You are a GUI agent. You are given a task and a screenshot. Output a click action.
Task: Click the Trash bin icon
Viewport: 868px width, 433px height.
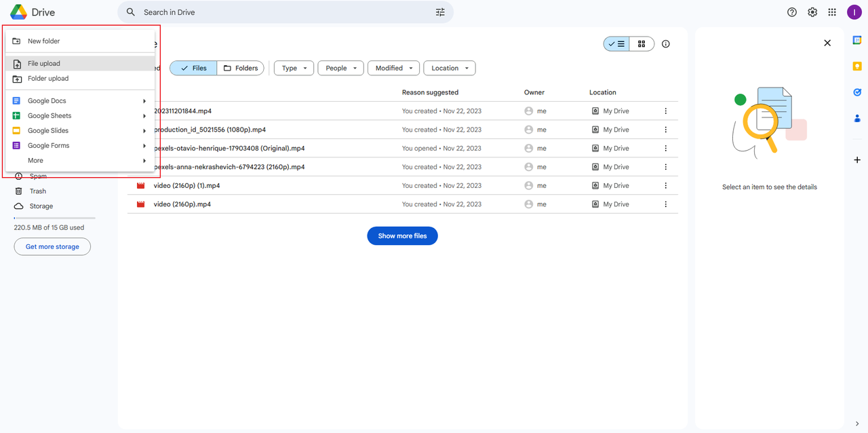18,191
